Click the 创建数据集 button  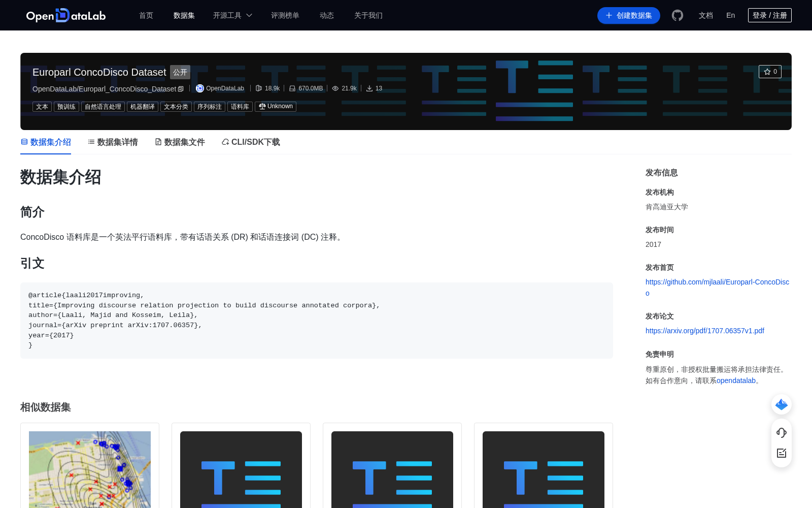click(629, 15)
